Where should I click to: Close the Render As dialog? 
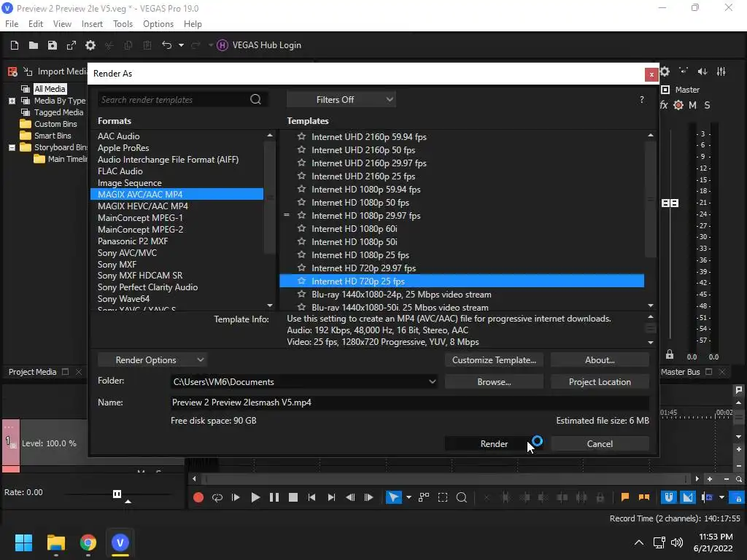651,75
